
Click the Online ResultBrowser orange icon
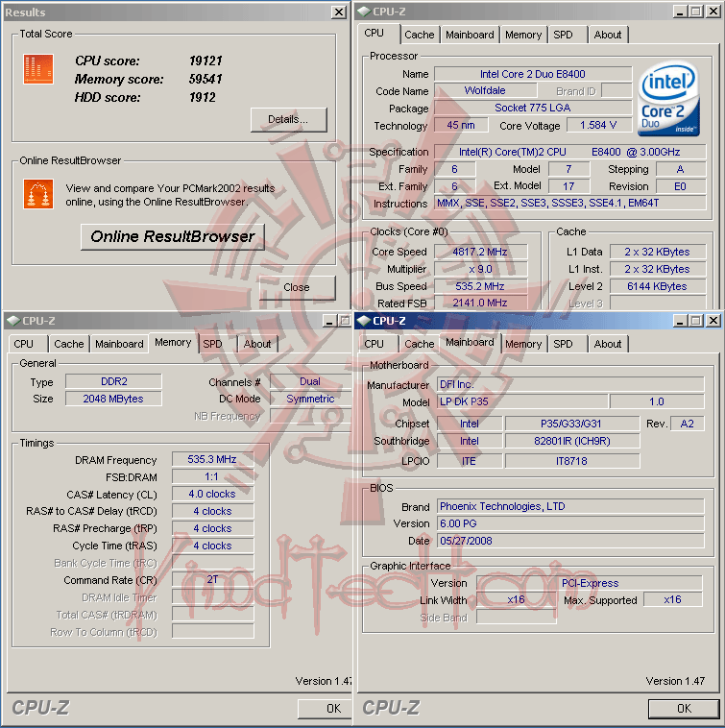tap(38, 194)
